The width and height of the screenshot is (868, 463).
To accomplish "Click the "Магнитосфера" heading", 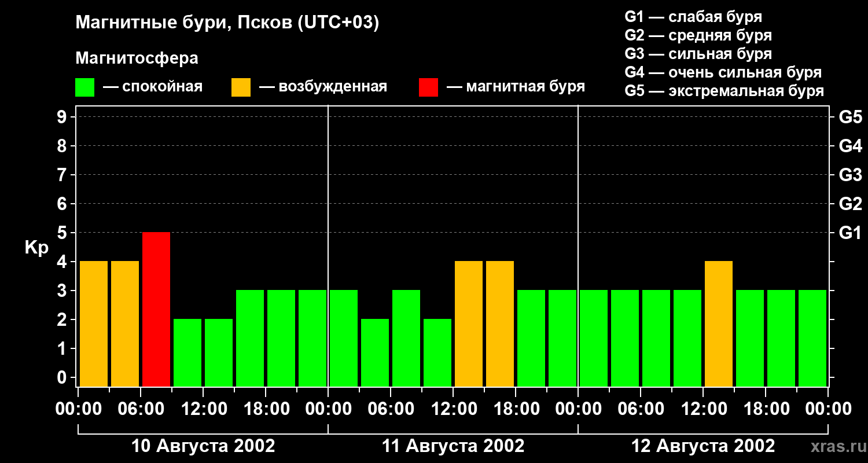I will click(x=137, y=58).
